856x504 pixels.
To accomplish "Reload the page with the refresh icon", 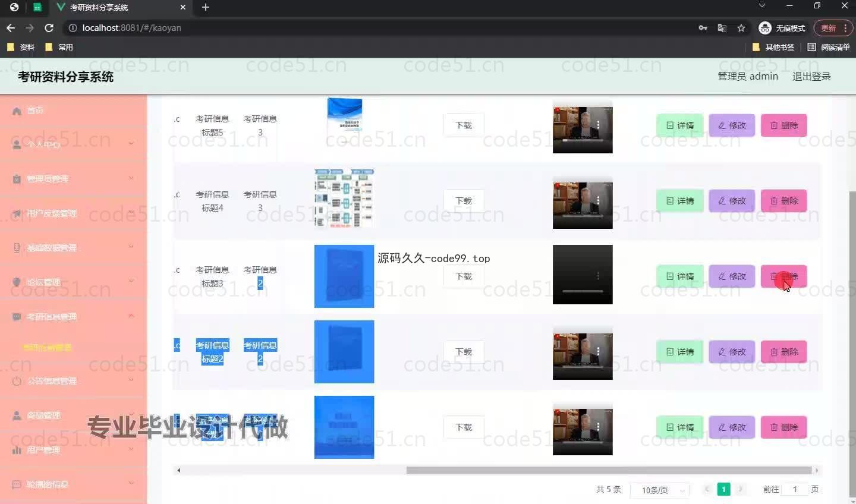I will click(49, 28).
